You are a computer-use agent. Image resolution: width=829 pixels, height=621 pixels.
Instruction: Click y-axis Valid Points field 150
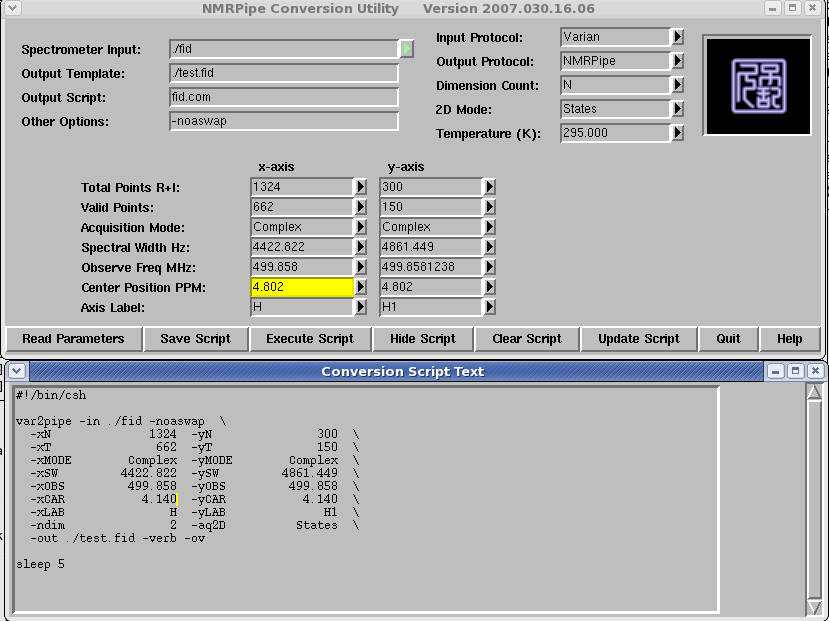(431, 207)
